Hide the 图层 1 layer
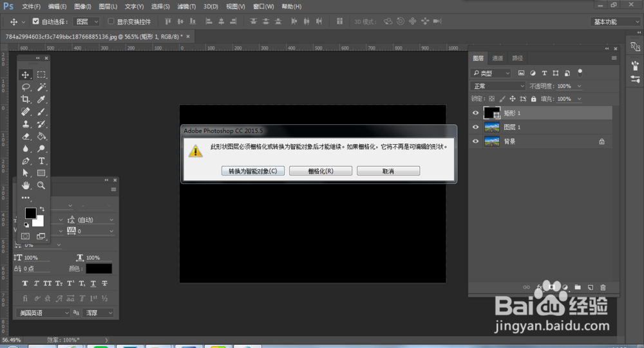Viewport: 644px width, 348px height. pyautogui.click(x=476, y=127)
